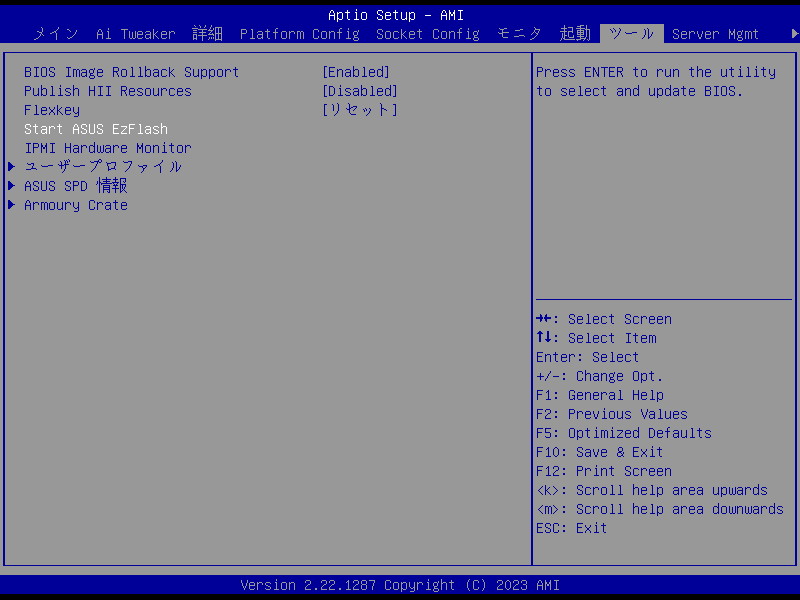Click the Select Screen key hint

pyautogui.click(x=604, y=319)
